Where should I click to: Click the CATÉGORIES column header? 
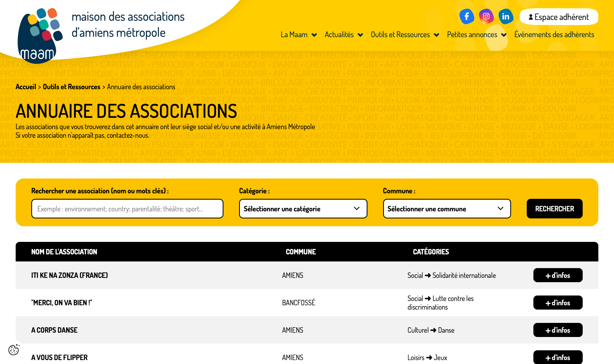click(x=431, y=252)
